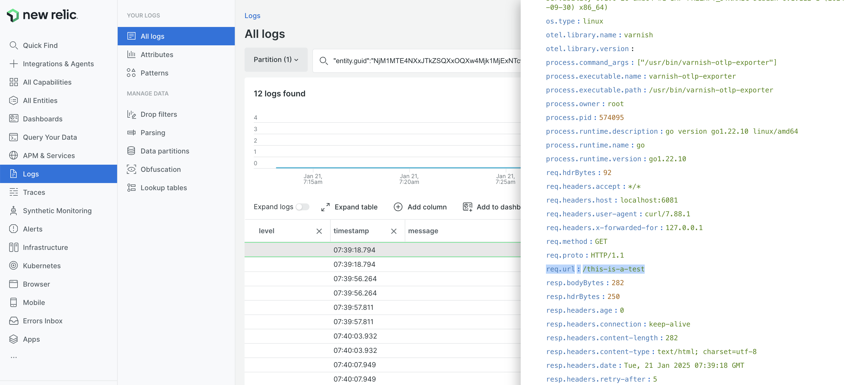868x385 pixels.
Task: Click Add column button
Action: click(x=420, y=206)
